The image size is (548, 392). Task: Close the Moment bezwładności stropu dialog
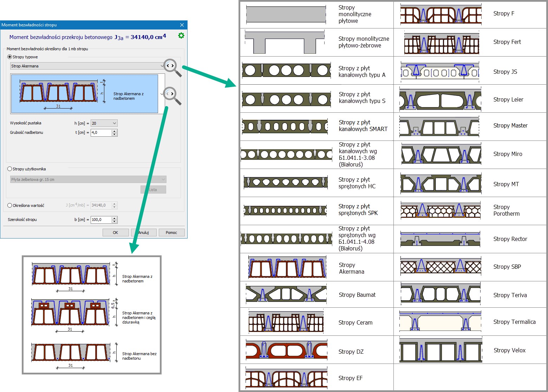point(182,25)
